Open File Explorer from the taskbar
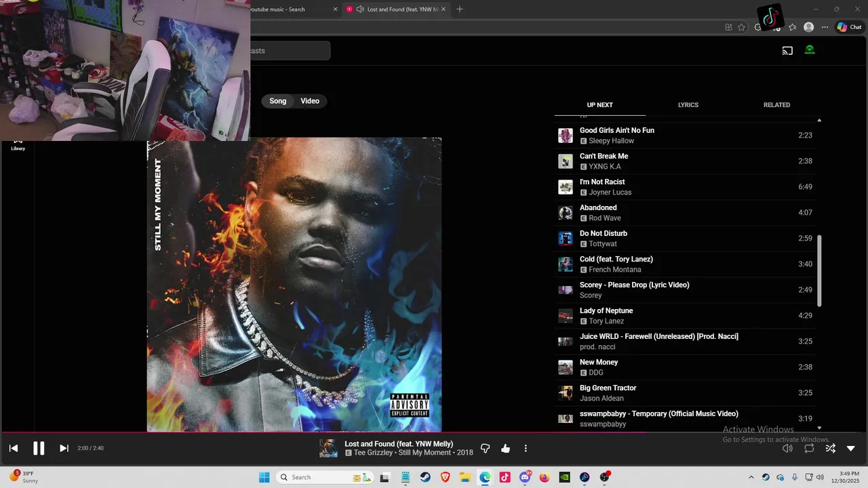Viewport: 868px width, 488px height. 465,477
